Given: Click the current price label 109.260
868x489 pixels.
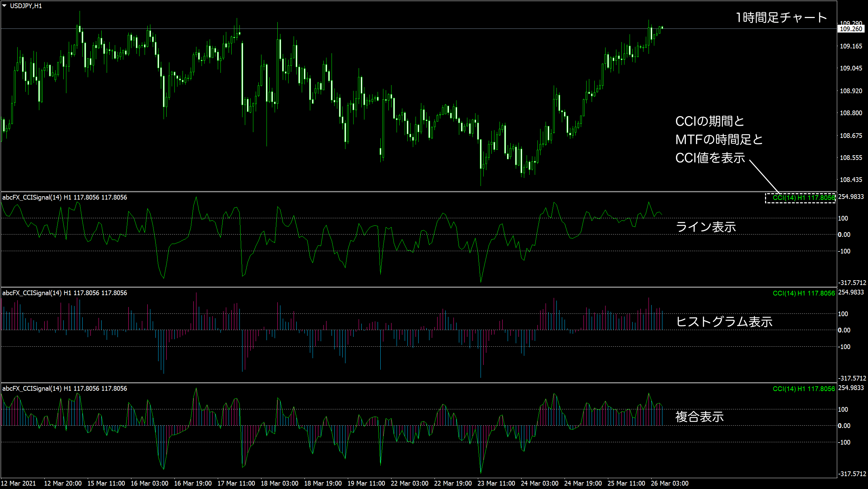Looking at the screenshot, I should (851, 29).
